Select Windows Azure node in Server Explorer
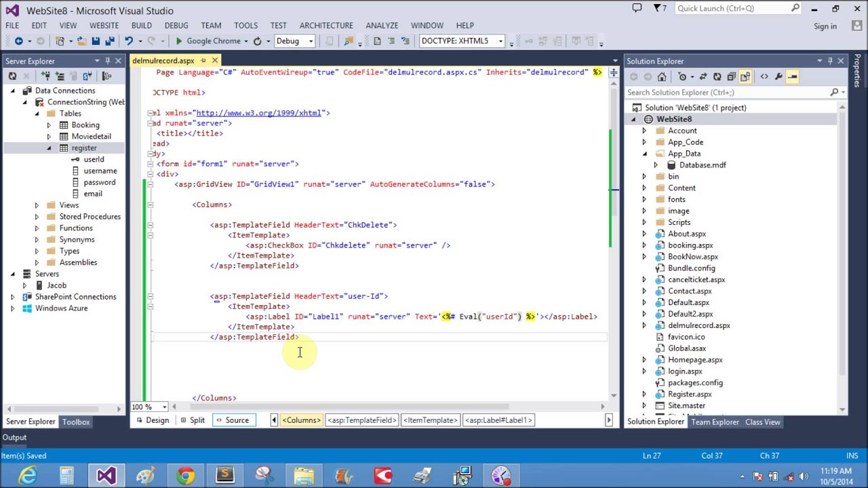 tap(61, 308)
